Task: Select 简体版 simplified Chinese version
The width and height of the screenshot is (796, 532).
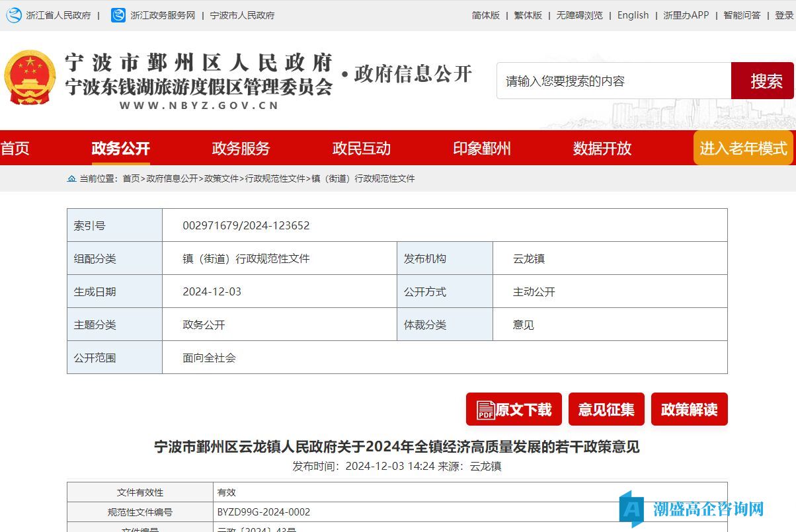Action: 485,15
